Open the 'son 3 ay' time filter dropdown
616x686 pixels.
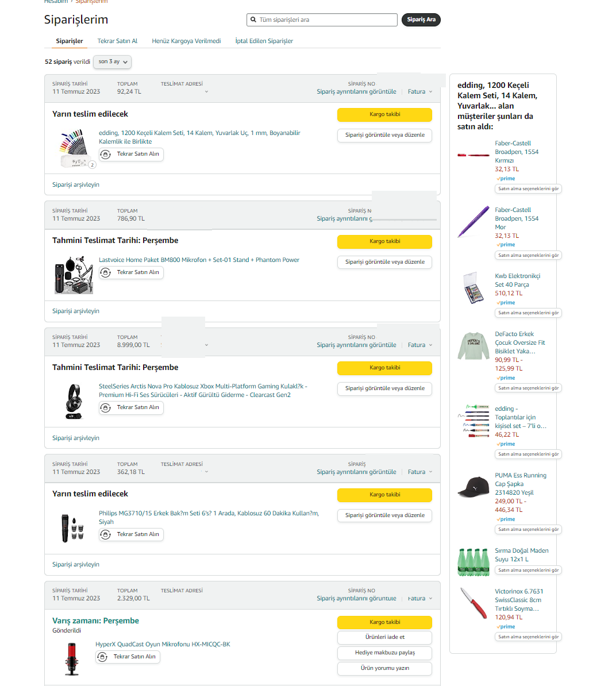click(x=112, y=62)
